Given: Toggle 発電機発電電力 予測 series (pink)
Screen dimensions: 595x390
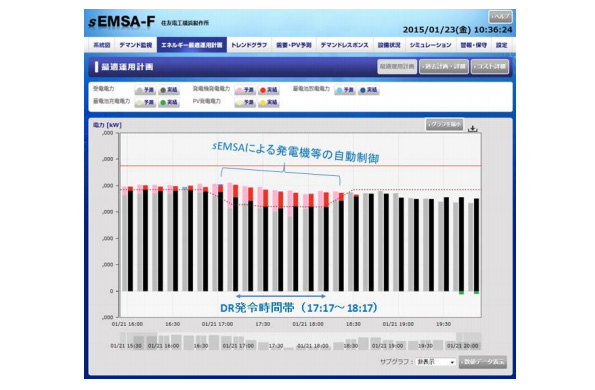Looking at the screenshot, I should click(x=245, y=90).
